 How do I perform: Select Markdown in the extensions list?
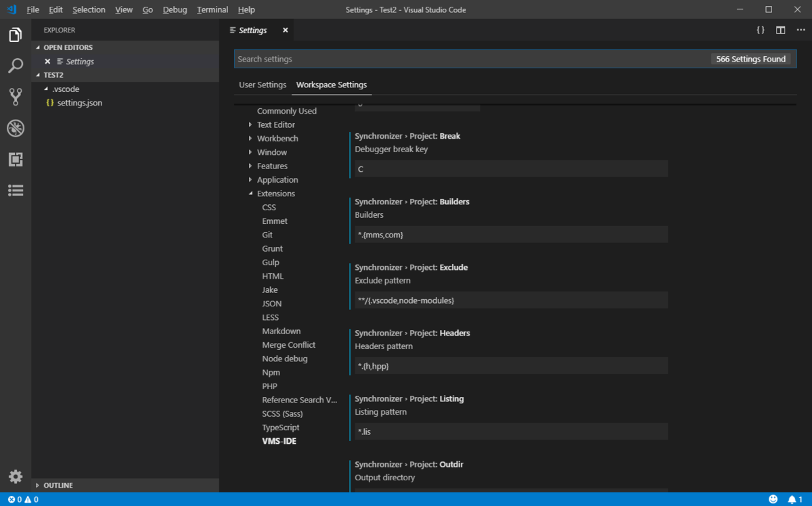(281, 331)
